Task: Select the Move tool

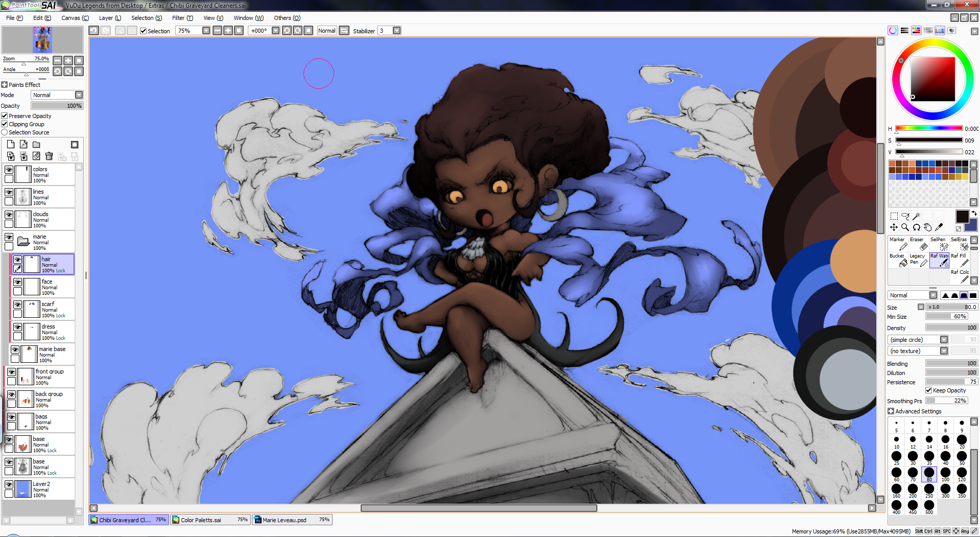Action: click(x=894, y=227)
